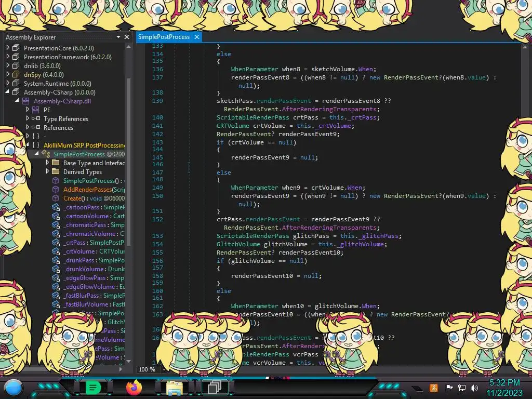Screen dimensions: 532x399
Task: Expand the PresentationCore (6.0.2.0) node
Action: (x=8, y=48)
